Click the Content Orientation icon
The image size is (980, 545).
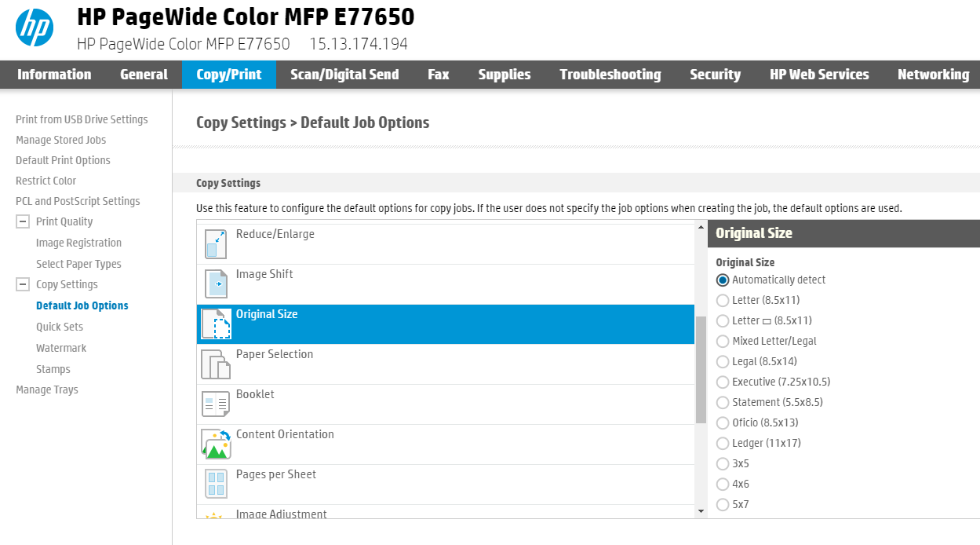tap(215, 444)
